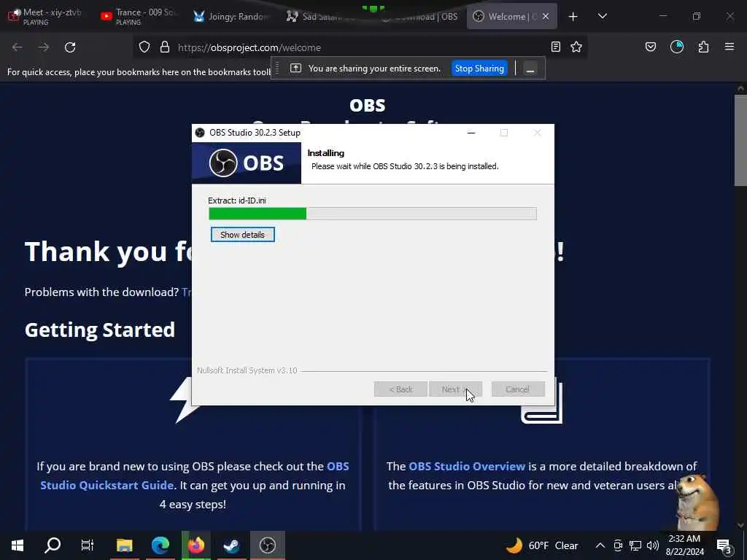The width and height of the screenshot is (747, 560).
Task: Click the Stop Sharing button
Action: point(479,68)
